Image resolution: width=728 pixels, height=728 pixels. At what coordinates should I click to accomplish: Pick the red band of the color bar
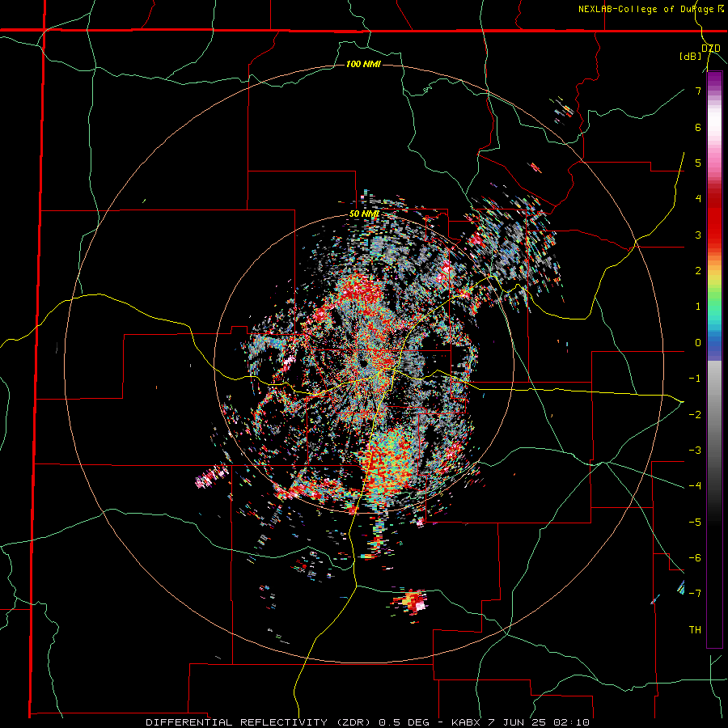[x=714, y=218]
